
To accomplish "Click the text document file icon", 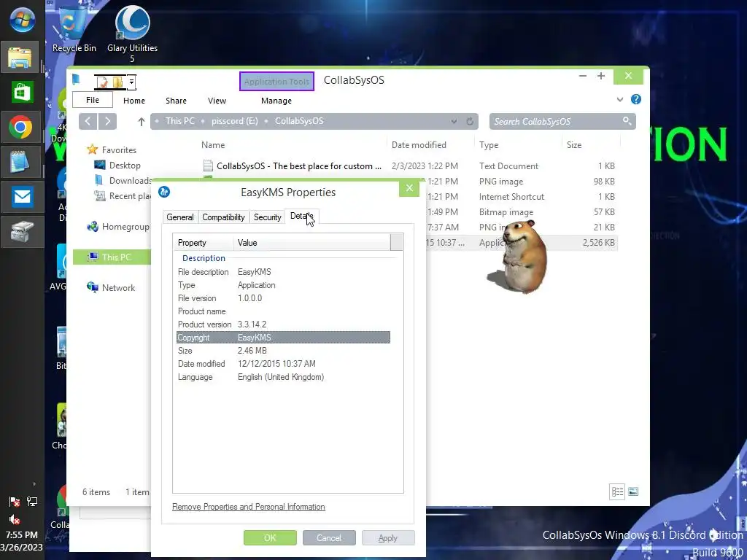I will coord(208,166).
